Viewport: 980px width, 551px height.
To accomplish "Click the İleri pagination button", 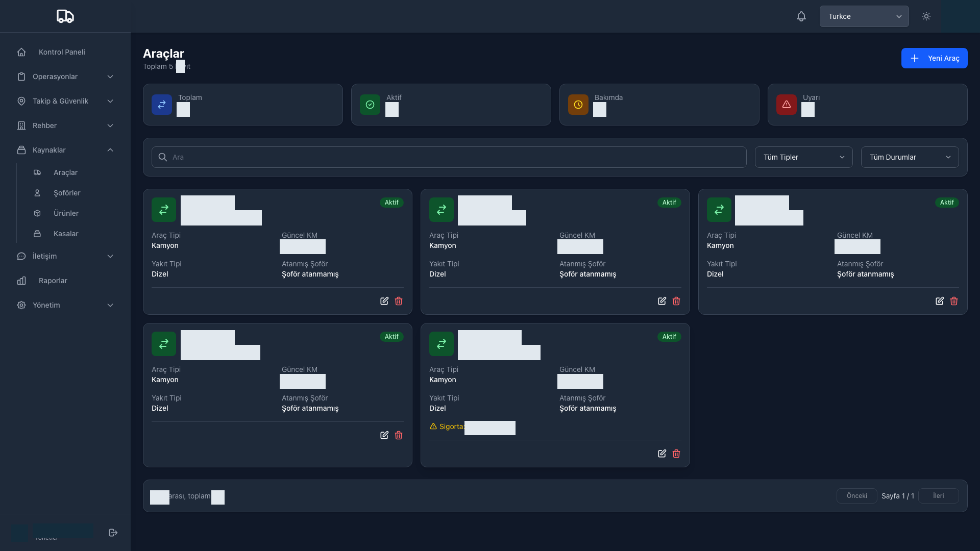I will (938, 496).
